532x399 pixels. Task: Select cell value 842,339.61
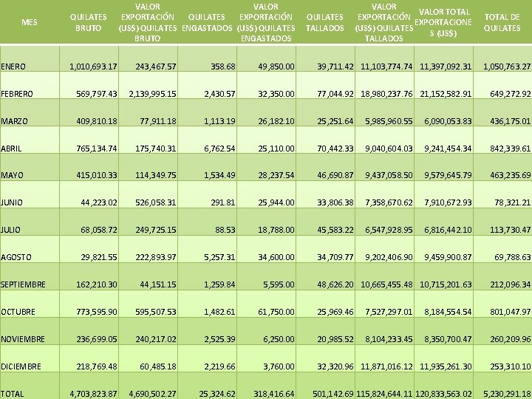(511, 149)
